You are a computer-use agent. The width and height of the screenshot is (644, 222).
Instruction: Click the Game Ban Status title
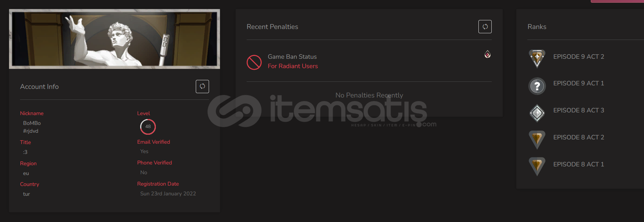coord(292,57)
